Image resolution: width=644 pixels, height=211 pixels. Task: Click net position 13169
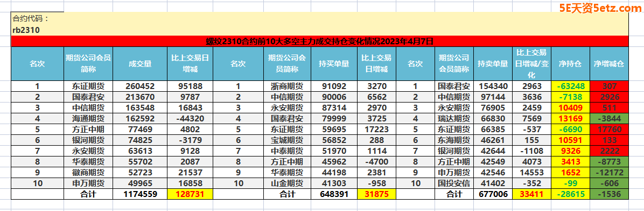click(570, 119)
